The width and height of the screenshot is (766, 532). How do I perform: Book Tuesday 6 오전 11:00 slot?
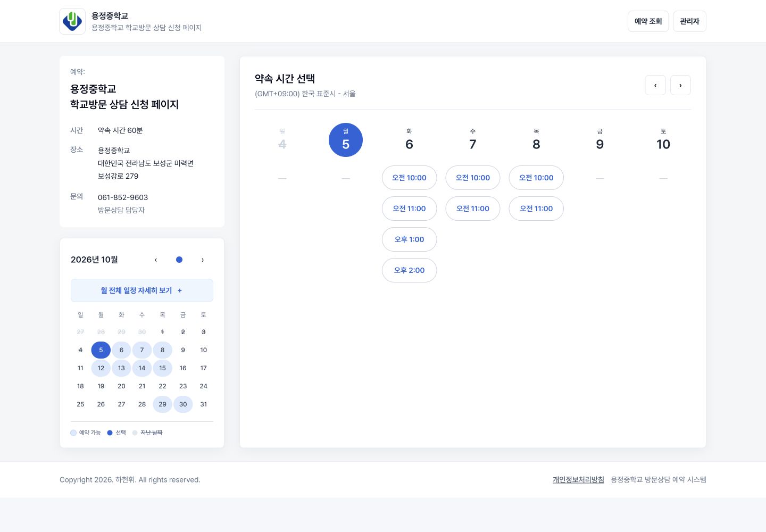click(409, 209)
